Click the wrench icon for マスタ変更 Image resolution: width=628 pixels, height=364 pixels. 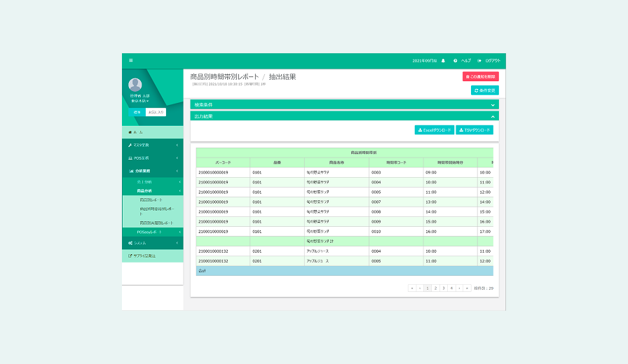point(130,145)
